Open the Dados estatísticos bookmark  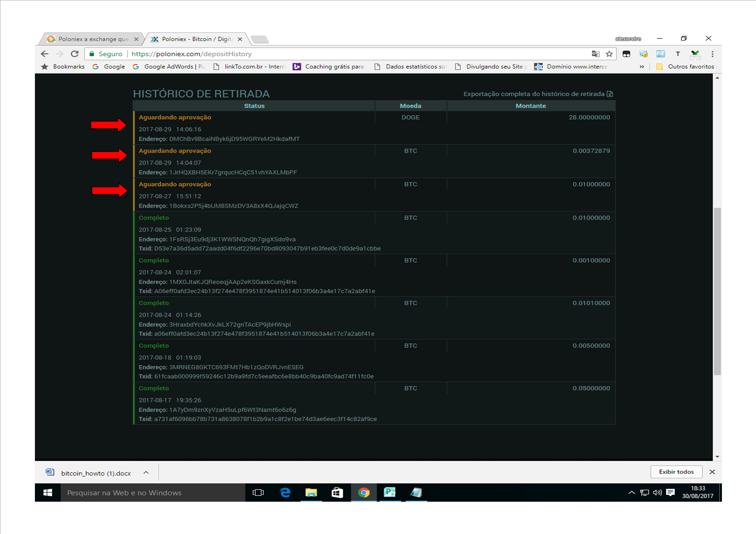pos(410,66)
